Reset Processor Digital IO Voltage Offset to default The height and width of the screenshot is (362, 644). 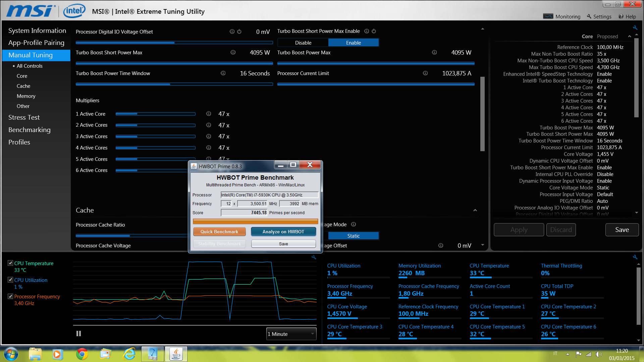(x=239, y=32)
